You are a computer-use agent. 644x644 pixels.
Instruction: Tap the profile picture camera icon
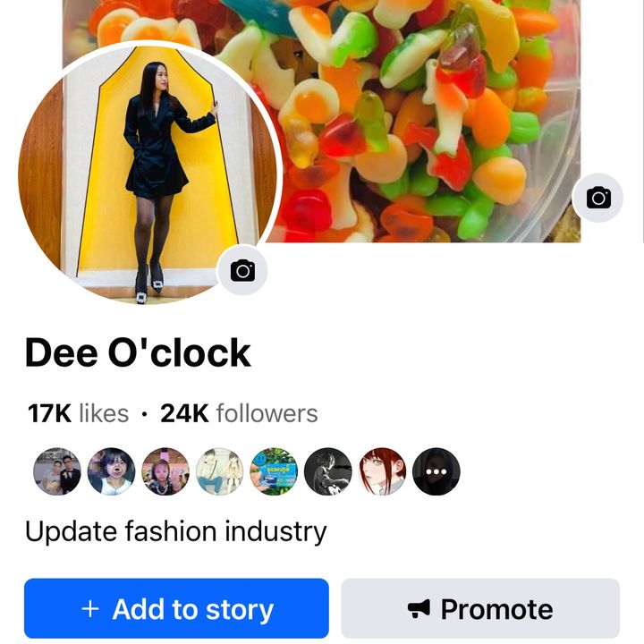pos(242,270)
